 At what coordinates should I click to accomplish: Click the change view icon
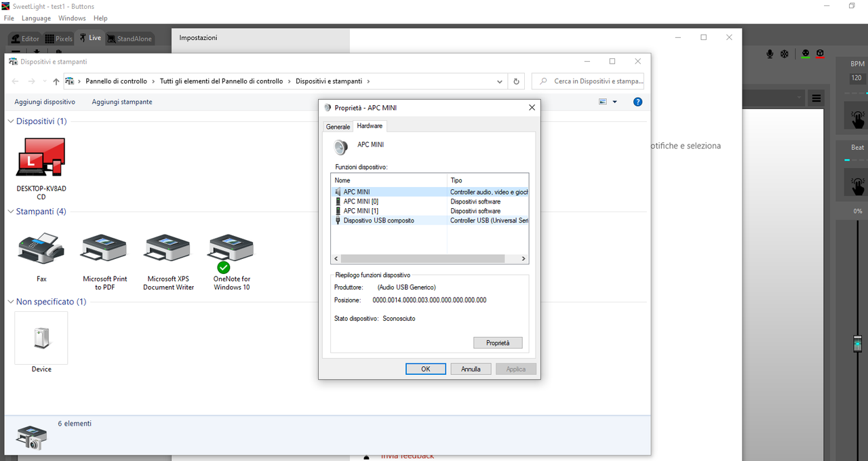click(x=603, y=102)
